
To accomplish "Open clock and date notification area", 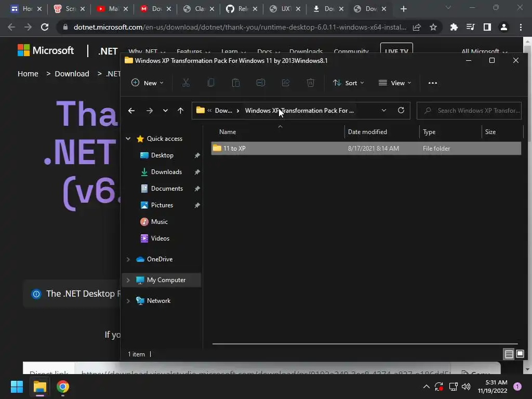I will click(x=493, y=387).
